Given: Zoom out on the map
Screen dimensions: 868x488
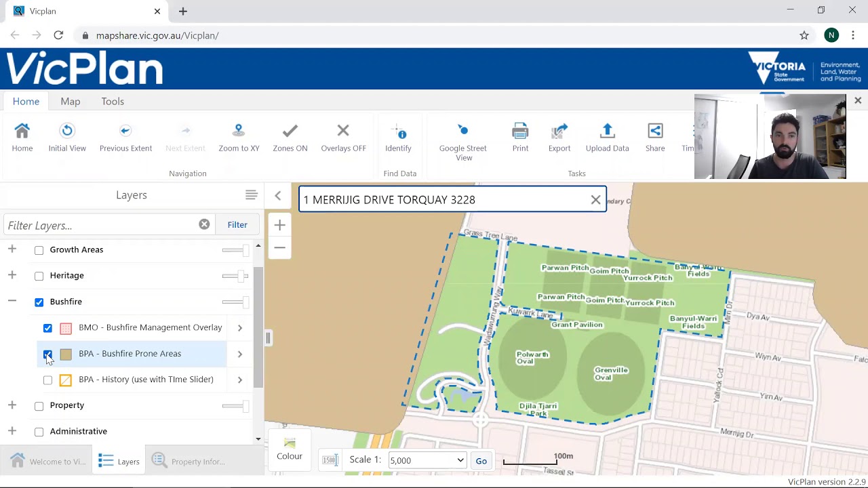Looking at the screenshot, I should [x=279, y=247].
